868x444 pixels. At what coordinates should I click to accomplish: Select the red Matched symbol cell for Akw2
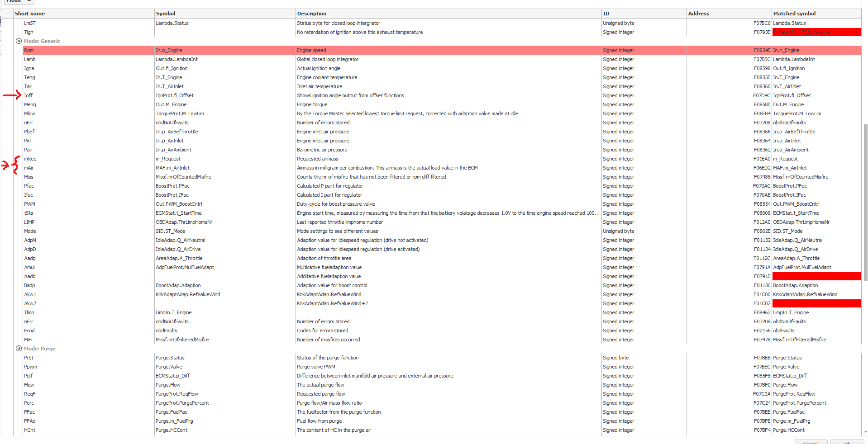pos(816,303)
